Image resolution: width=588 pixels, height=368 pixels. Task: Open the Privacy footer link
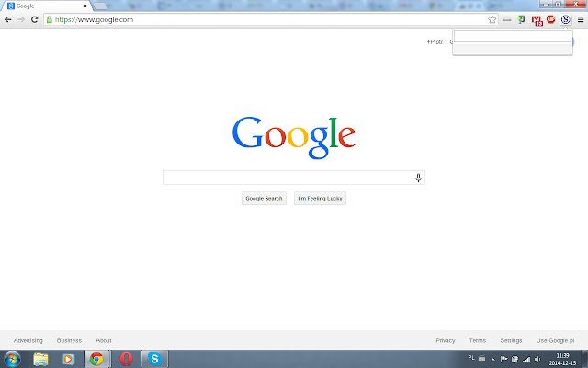pyautogui.click(x=445, y=340)
